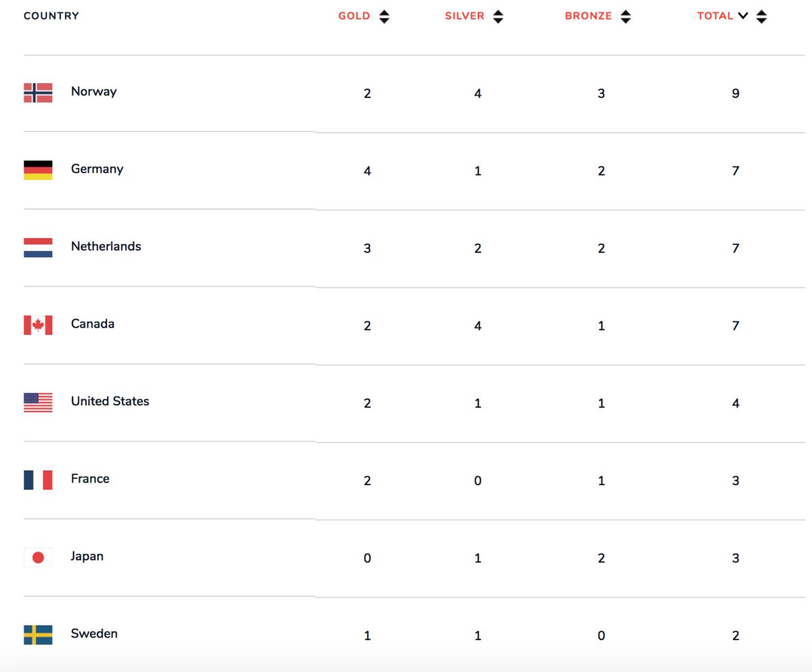Click the Norway country name
Image resolution: width=812 pixels, height=672 pixels.
pyautogui.click(x=93, y=91)
